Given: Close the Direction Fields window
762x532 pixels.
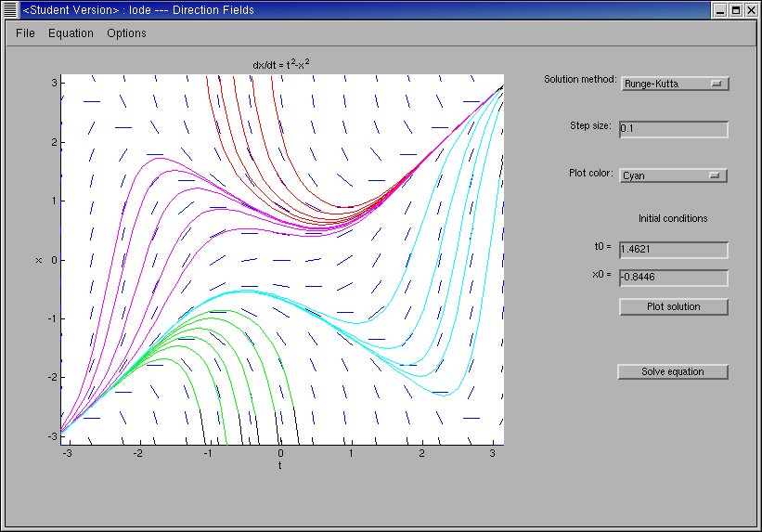Looking at the screenshot, I should pyautogui.click(x=751, y=10).
